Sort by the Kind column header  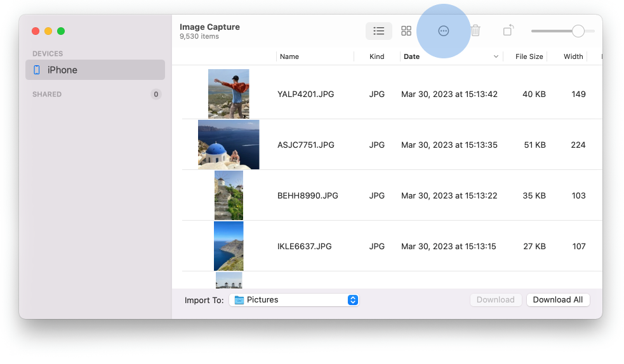376,56
